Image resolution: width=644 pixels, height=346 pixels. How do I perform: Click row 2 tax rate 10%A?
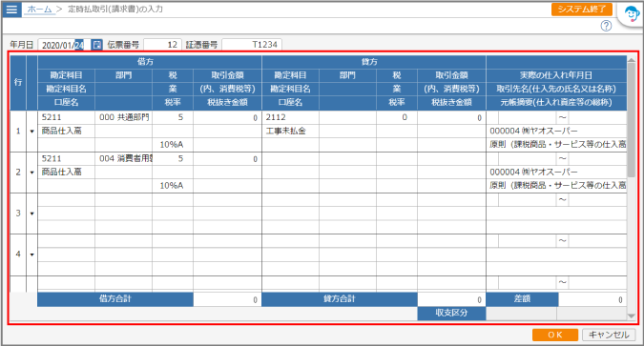173,186
